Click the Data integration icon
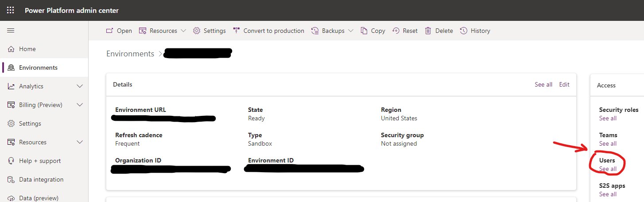Viewport: 644px width, 202px height. click(x=11, y=179)
